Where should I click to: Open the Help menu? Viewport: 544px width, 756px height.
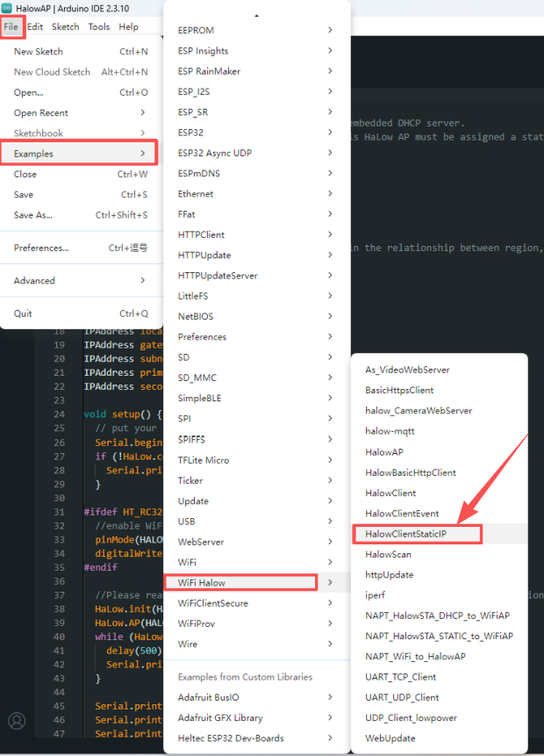pos(129,26)
